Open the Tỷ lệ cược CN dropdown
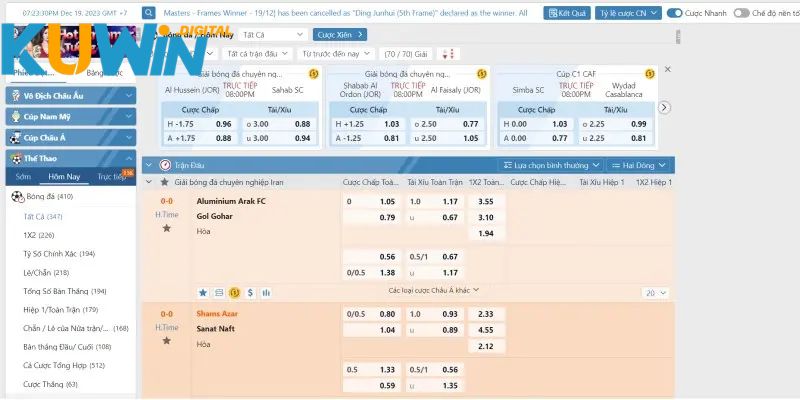 [x=628, y=14]
